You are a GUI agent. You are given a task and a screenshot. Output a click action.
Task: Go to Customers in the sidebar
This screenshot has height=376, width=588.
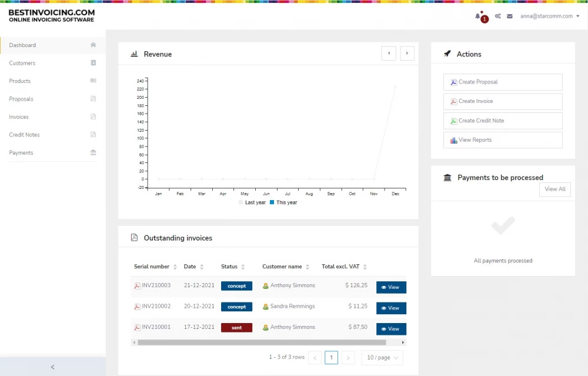pyautogui.click(x=22, y=63)
